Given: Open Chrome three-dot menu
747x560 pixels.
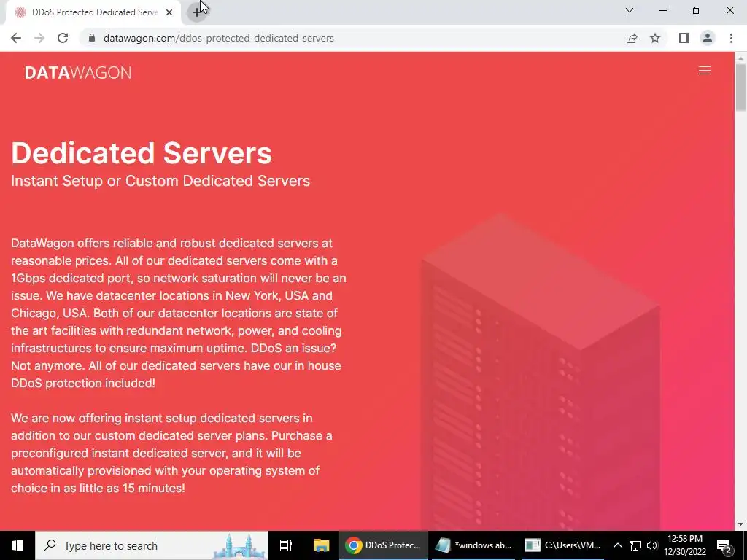Looking at the screenshot, I should 731,38.
